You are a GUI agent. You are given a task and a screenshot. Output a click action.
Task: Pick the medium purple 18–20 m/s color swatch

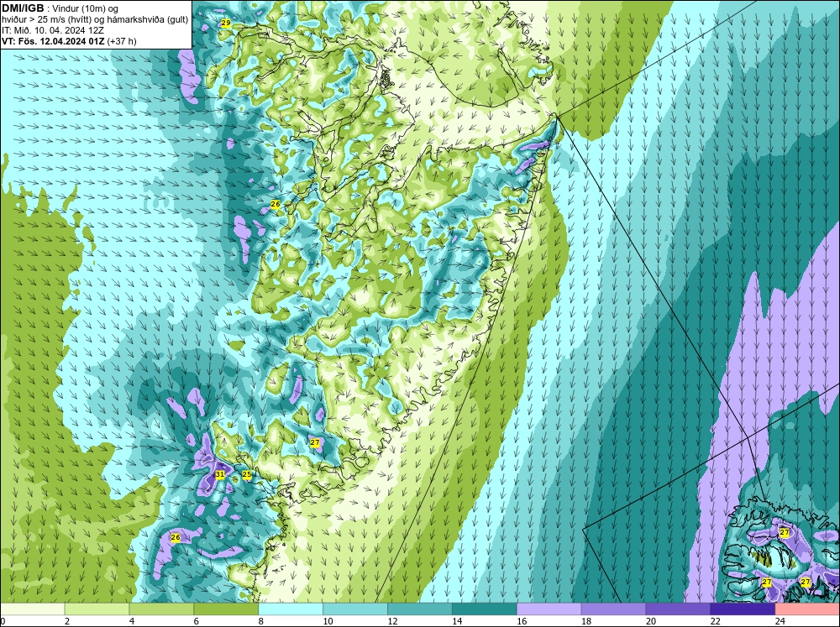(613, 609)
